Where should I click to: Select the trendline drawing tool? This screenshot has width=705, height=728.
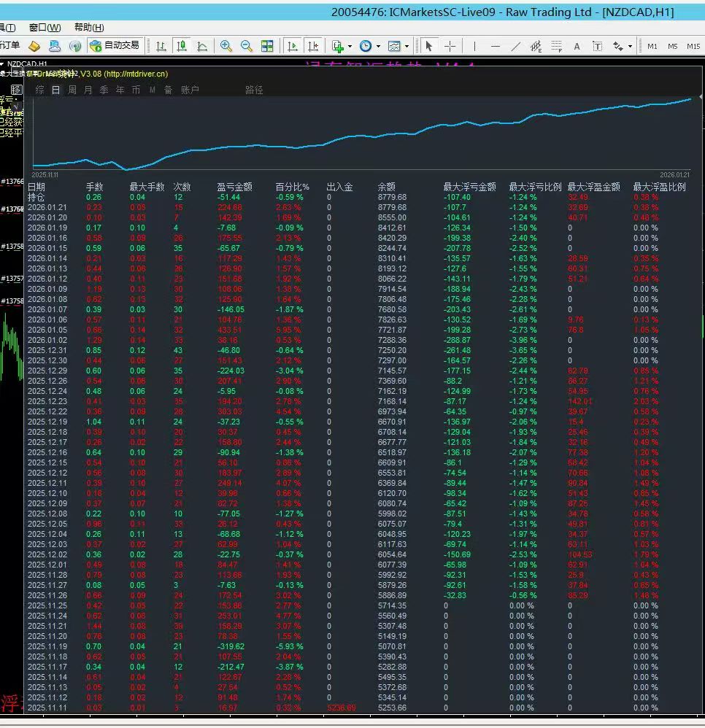coord(515,46)
